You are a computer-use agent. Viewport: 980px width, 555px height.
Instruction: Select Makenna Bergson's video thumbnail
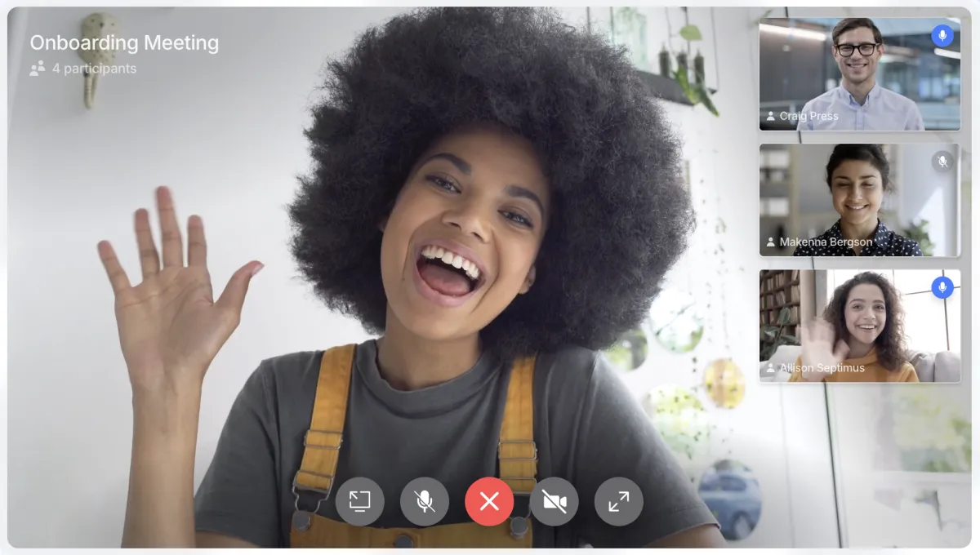pos(860,201)
